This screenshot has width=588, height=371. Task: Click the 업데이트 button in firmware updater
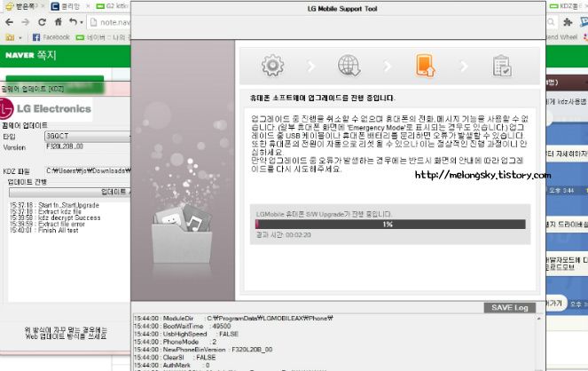pyautogui.click(x=70, y=192)
